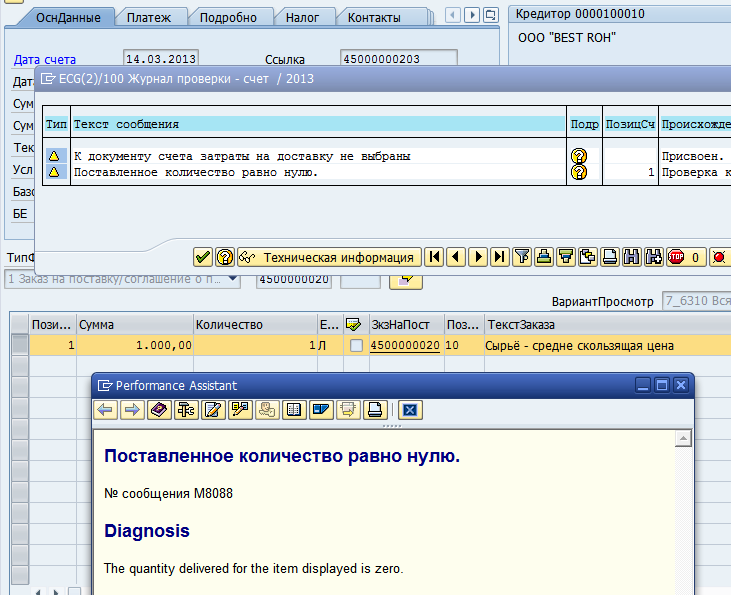Open purchase order link 4500000020

click(x=405, y=345)
